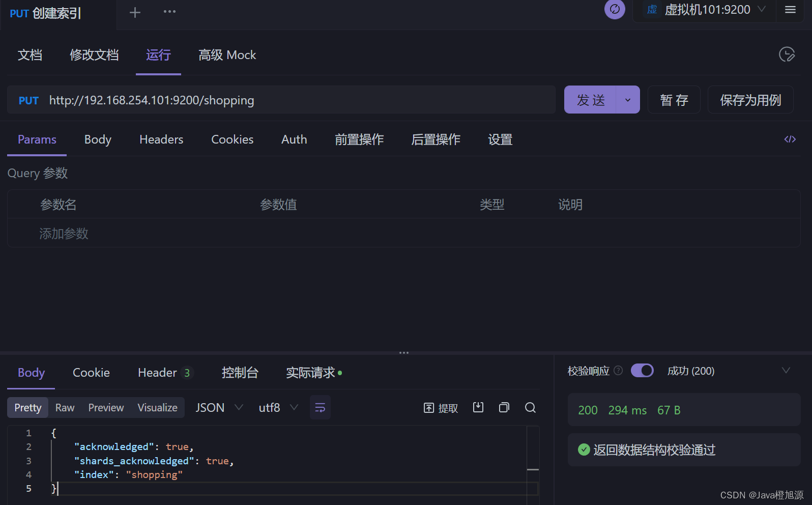Viewport: 812px width, 505px height.
Task: Open the 后置操作 tab
Action: click(x=436, y=139)
